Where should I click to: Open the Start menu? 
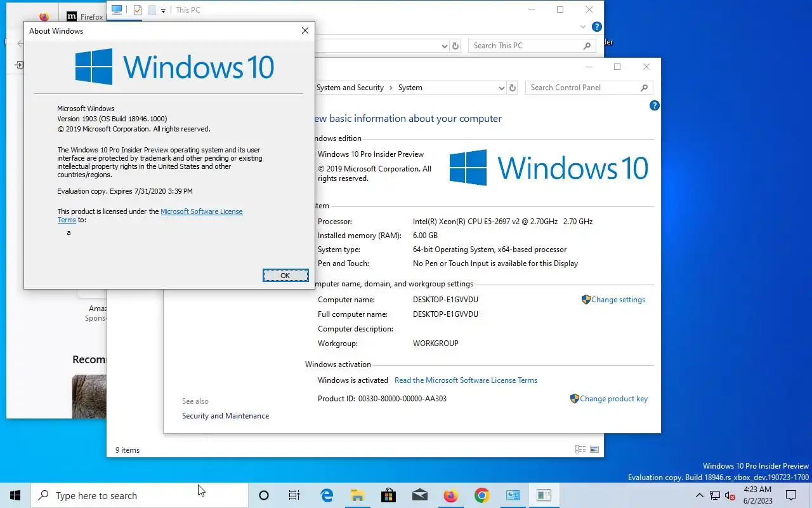[x=15, y=495]
